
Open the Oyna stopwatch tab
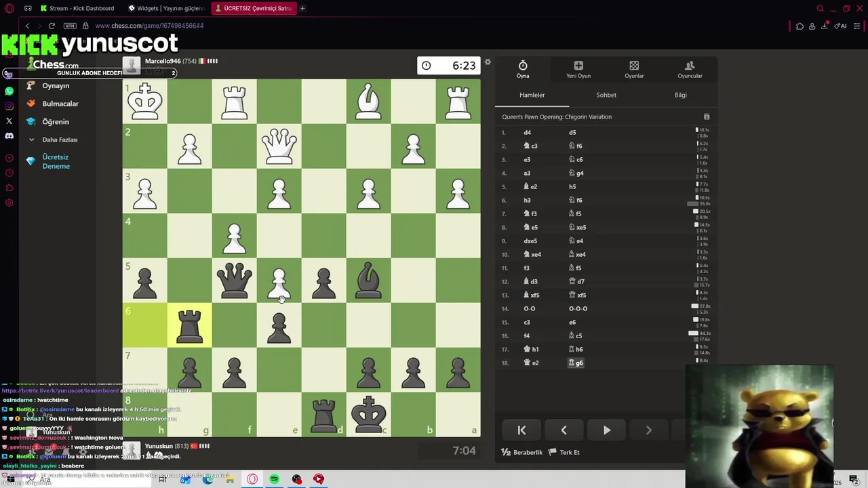coord(523,69)
